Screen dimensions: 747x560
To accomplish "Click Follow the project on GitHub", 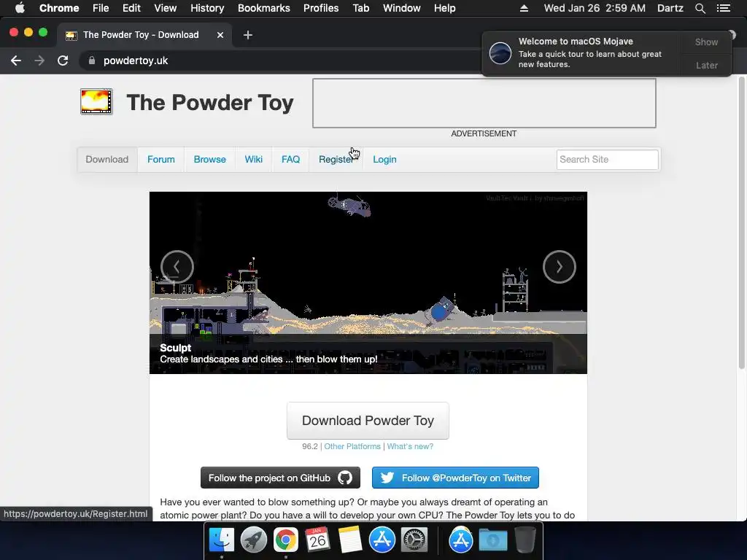I will 280,478.
